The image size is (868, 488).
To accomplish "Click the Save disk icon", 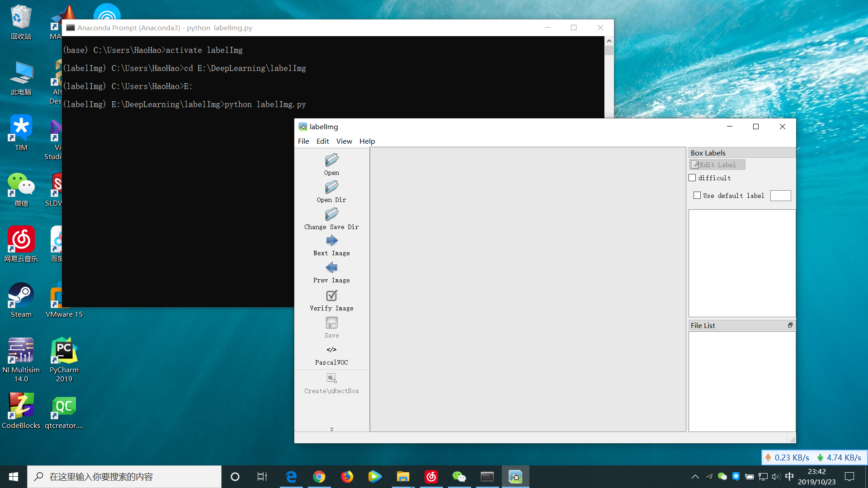I will tap(331, 323).
